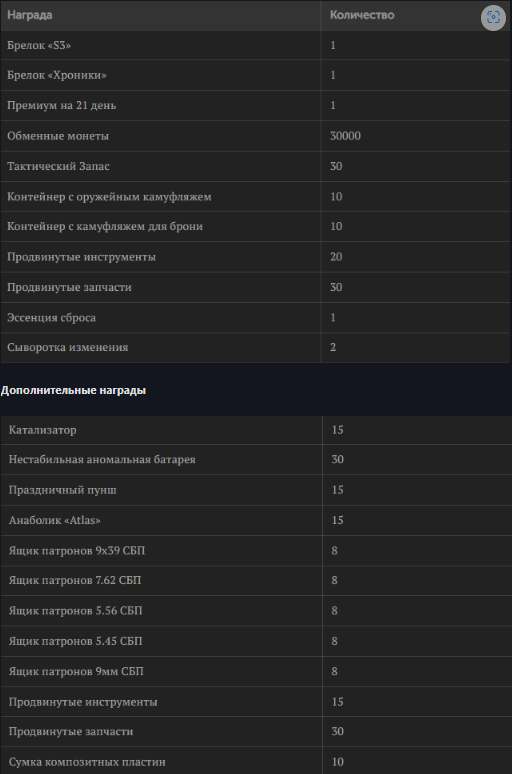This screenshot has height=774, width=512.
Task: Click the Анаболик «Atlas» row
Action: click(256, 520)
